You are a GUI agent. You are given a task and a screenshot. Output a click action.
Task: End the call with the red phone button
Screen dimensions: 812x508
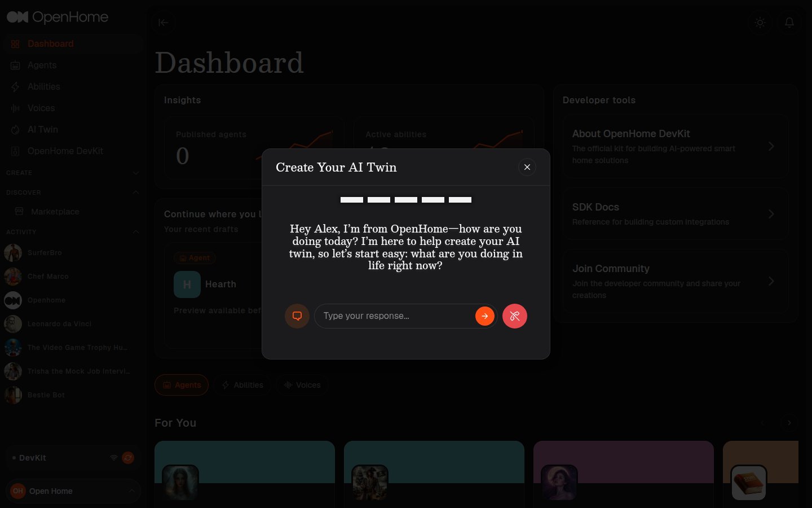coord(515,316)
